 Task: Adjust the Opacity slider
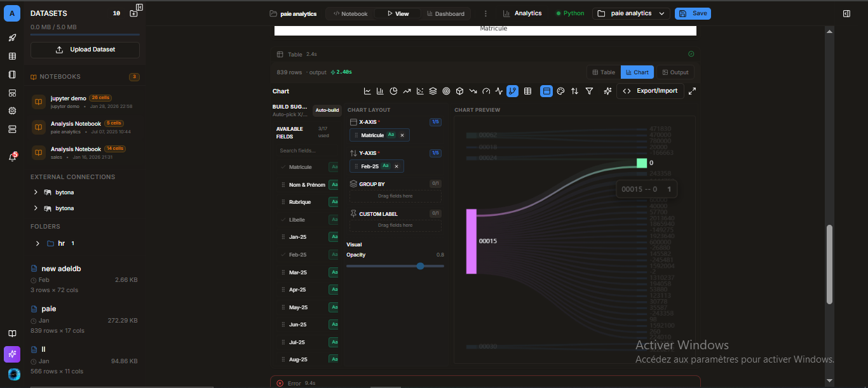click(x=420, y=266)
